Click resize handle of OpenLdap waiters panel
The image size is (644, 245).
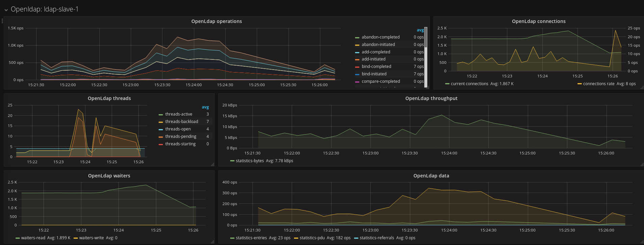click(213, 242)
